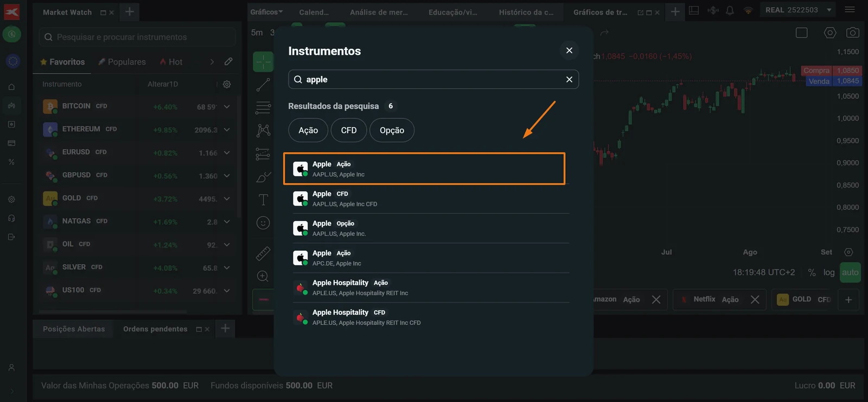Select Apple Hospitality Ação result
The image size is (868, 402).
[431, 288]
